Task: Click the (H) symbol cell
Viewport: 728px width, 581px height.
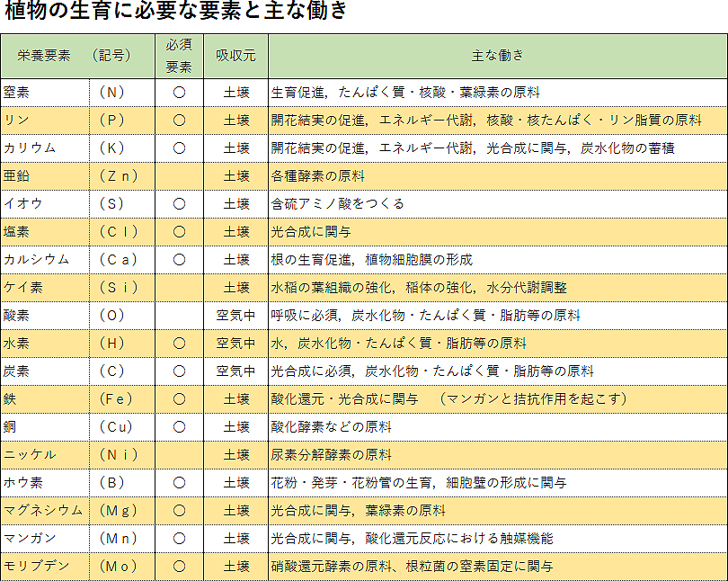Action: tap(122, 344)
